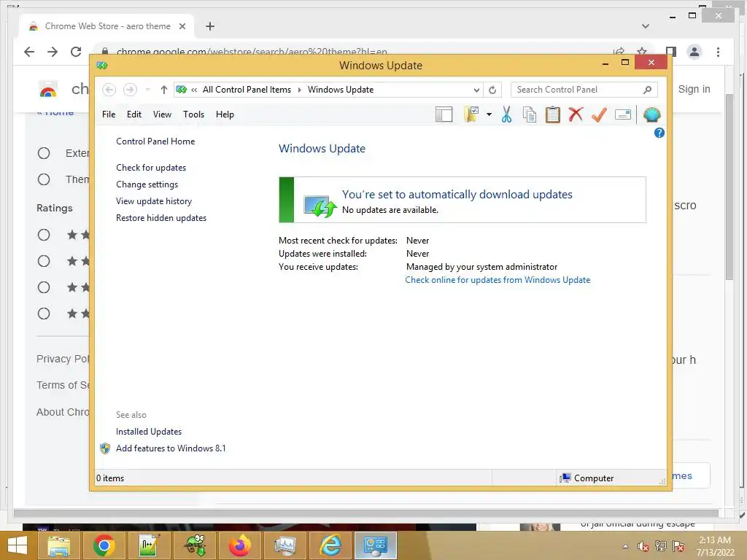Select the fourth star rating radio button
747x560 pixels.
pos(44,314)
